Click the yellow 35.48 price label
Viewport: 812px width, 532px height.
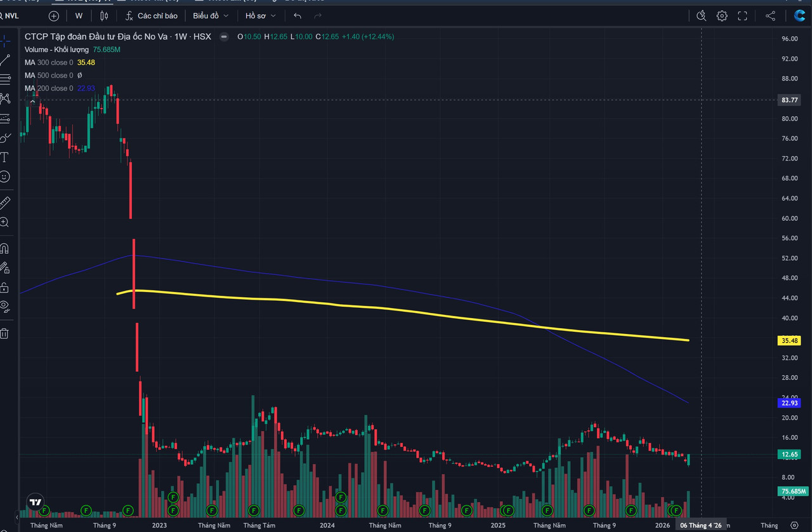point(790,341)
